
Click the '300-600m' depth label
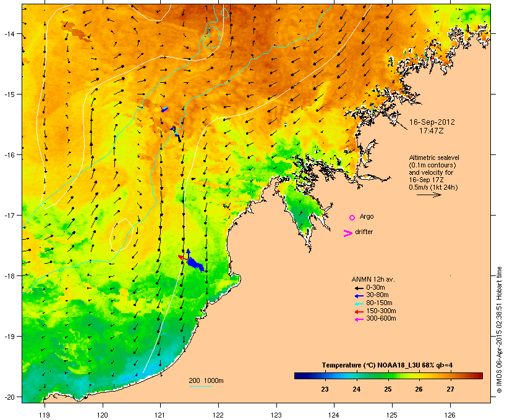pyautogui.click(x=381, y=319)
